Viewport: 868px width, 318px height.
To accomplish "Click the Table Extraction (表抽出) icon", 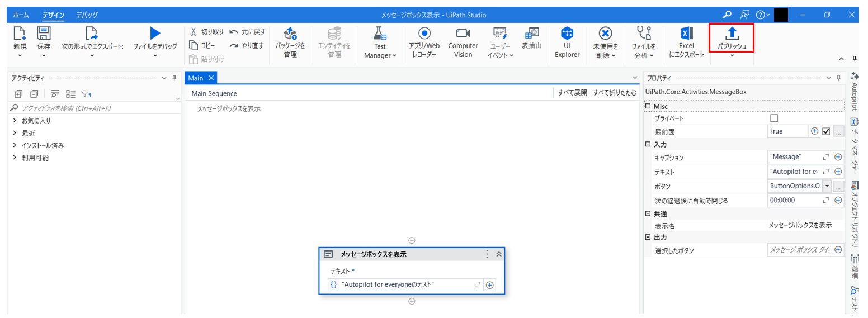I will [x=531, y=34].
